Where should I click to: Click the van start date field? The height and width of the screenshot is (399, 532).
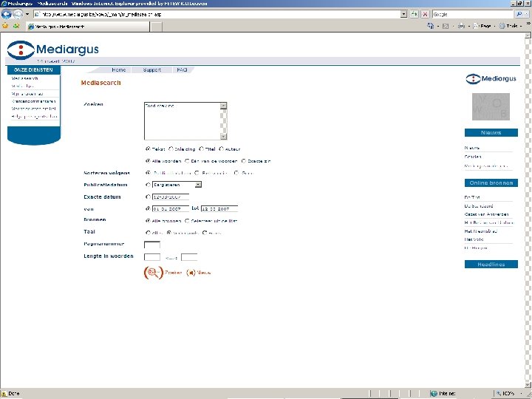171,208
